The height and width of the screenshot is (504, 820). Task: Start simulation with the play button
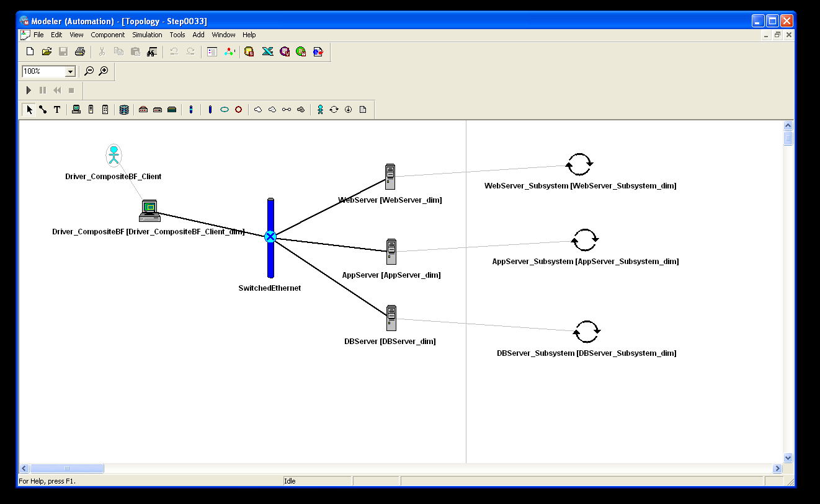pyautogui.click(x=29, y=91)
